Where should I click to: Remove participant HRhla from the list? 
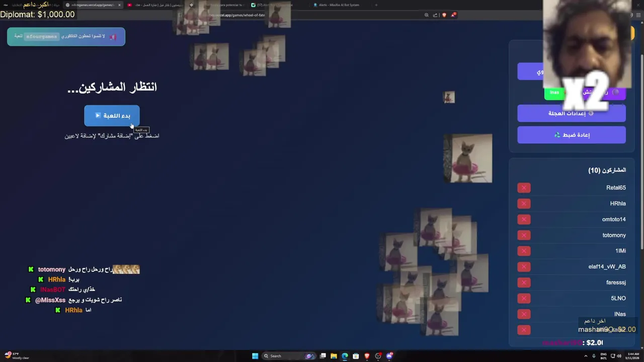point(524,204)
